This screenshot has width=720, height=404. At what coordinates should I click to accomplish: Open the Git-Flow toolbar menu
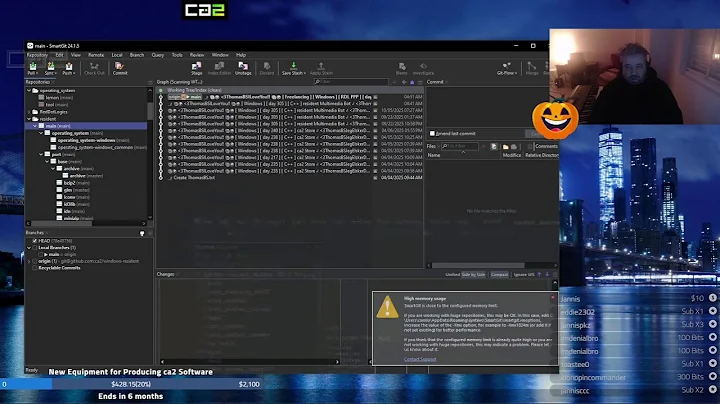click(x=507, y=68)
